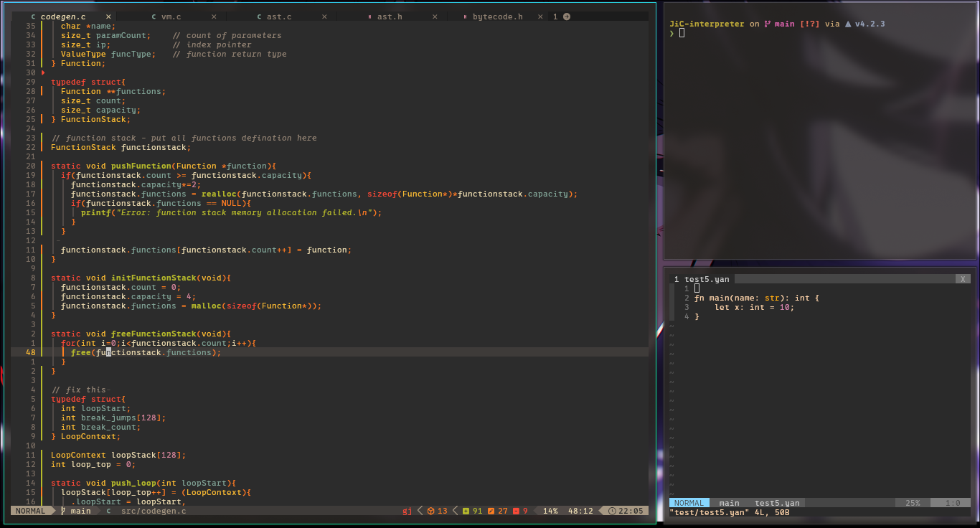The width and height of the screenshot is (980, 528).
Task: Click the 14% scroll position indicator in the statusline
Action: [550, 511]
